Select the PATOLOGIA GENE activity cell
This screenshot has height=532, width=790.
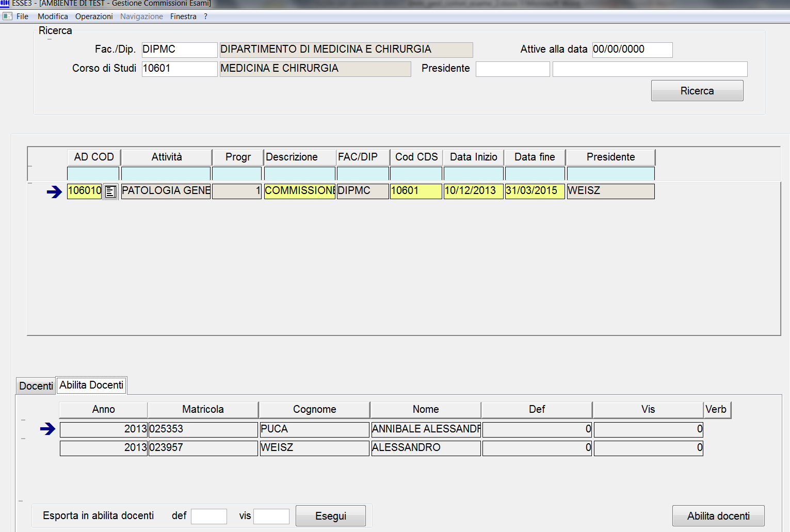click(166, 191)
